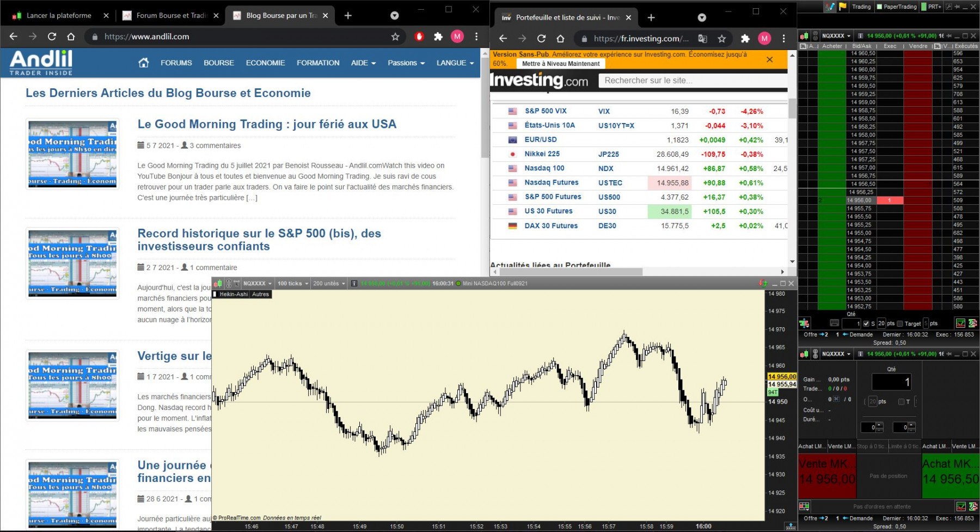Open the FORMATION menu item on Andlil
Image resolution: width=980 pixels, height=532 pixels.
(x=318, y=63)
